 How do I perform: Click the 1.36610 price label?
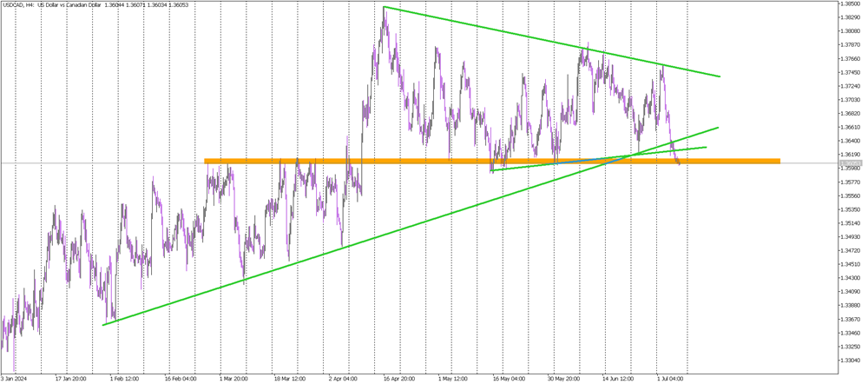(x=852, y=127)
